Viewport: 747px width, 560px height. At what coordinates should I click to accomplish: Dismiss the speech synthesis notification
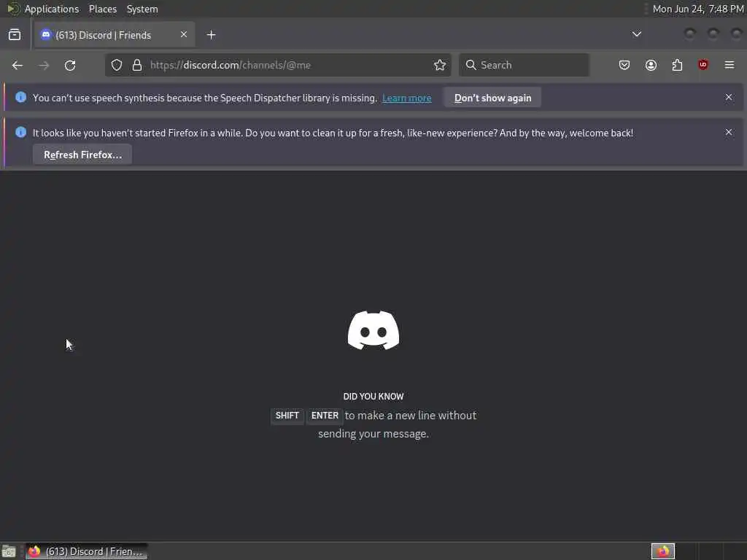click(729, 97)
